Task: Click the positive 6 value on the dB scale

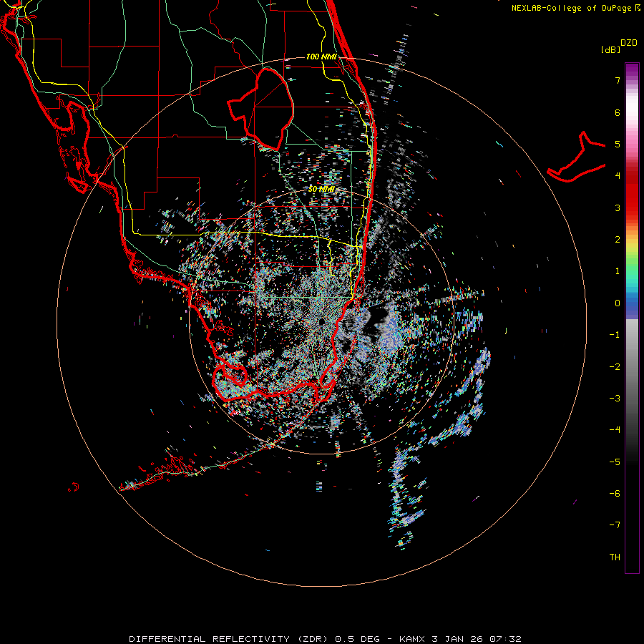Action: [618, 112]
